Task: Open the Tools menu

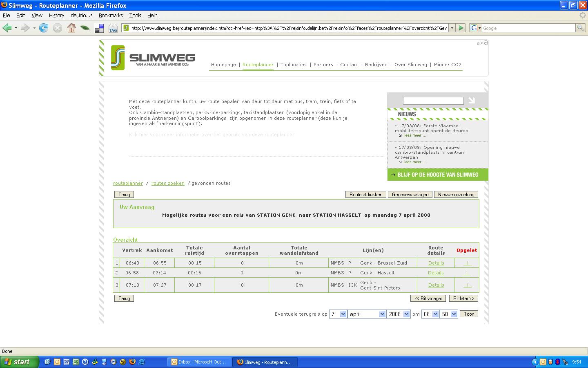Action: pyautogui.click(x=135, y=15)
